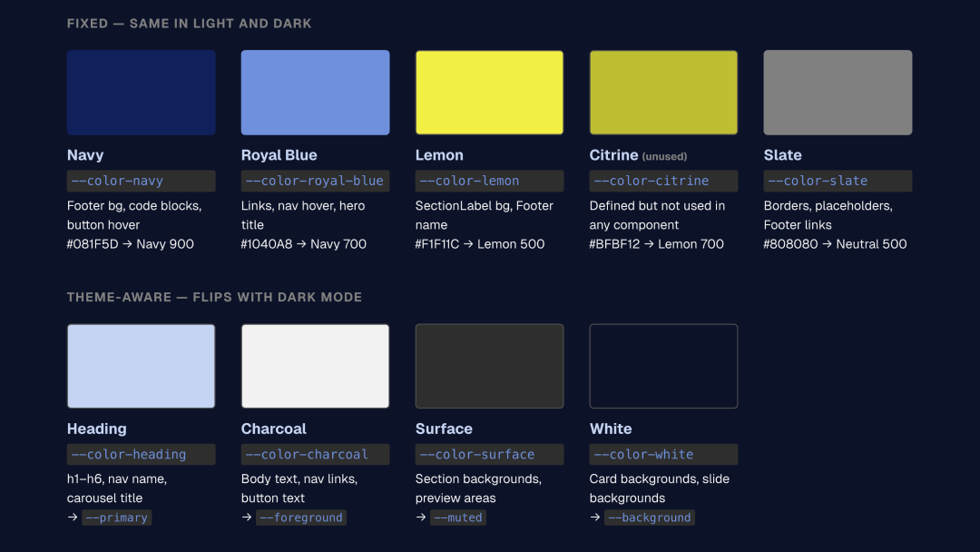
Task: Click 'Section backgrounds, preview areas' description
Action: [479, 488]
